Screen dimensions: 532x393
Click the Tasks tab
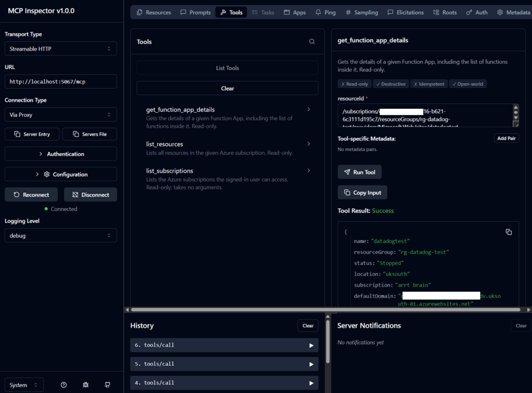(263, 12)
